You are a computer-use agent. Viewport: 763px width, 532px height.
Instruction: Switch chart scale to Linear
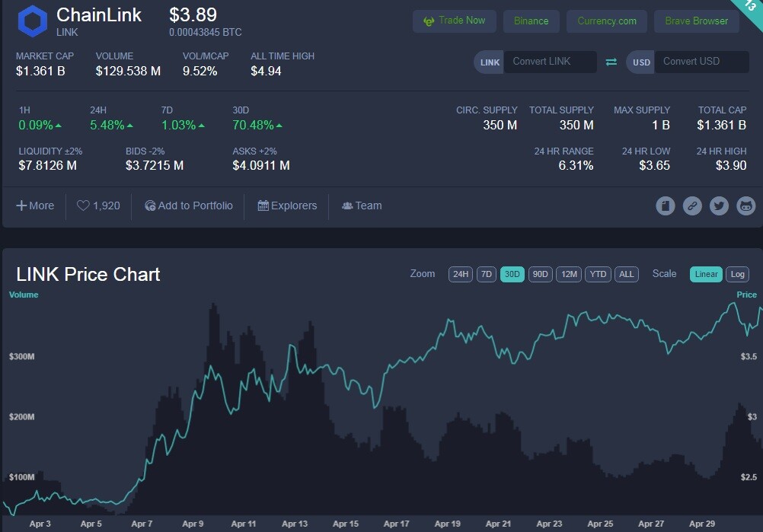706,274
